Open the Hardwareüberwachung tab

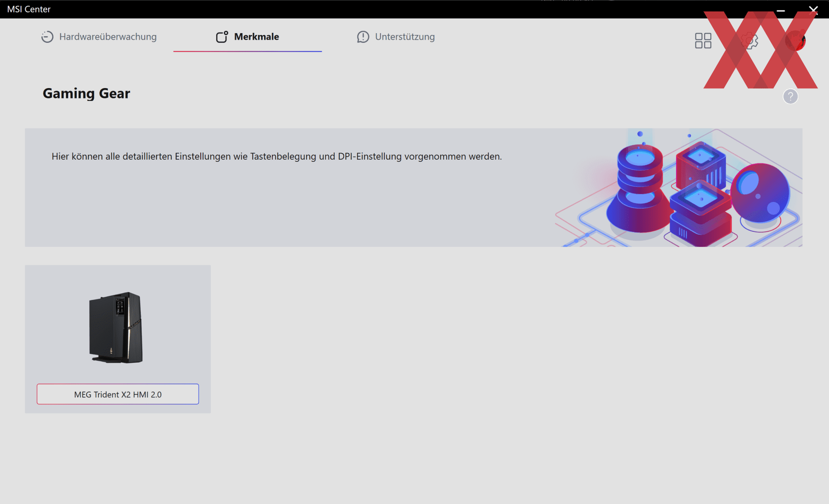click(x=99, y=37)
